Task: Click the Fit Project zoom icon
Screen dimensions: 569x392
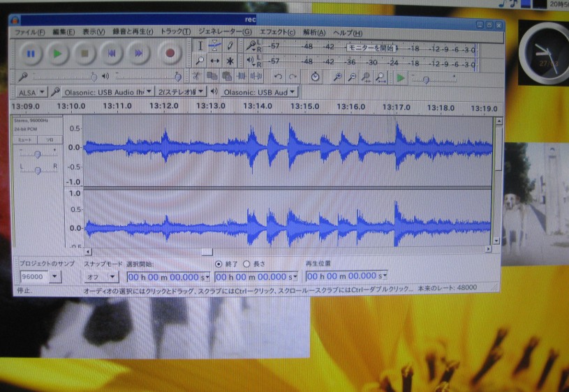Action: click(380, 77)
